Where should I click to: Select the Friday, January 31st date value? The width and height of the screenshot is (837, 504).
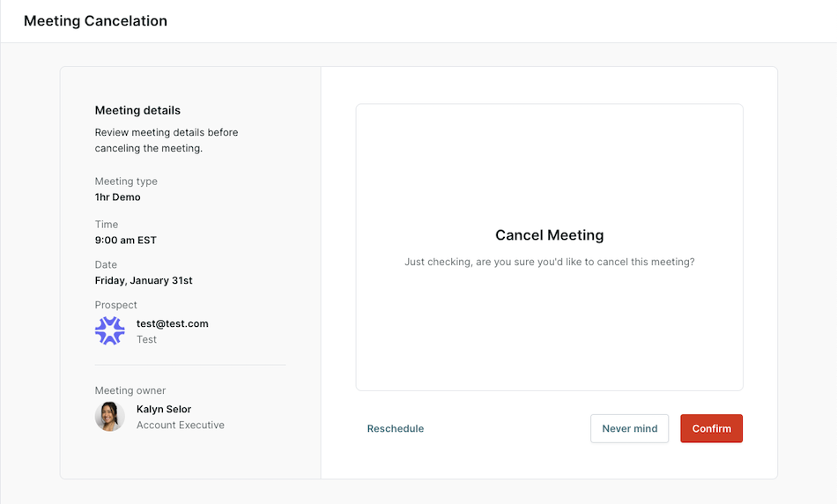coord(144,280)
